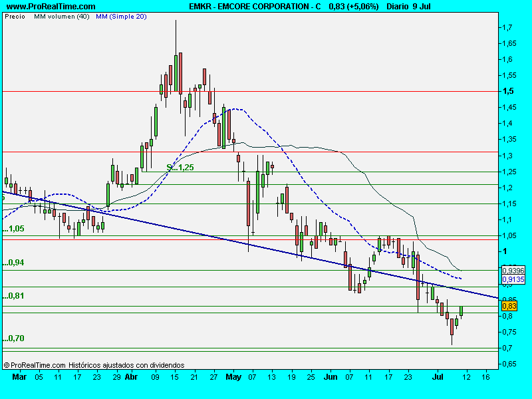
Task: Click the S...1,25 support annotation
Action: [180, 168]
